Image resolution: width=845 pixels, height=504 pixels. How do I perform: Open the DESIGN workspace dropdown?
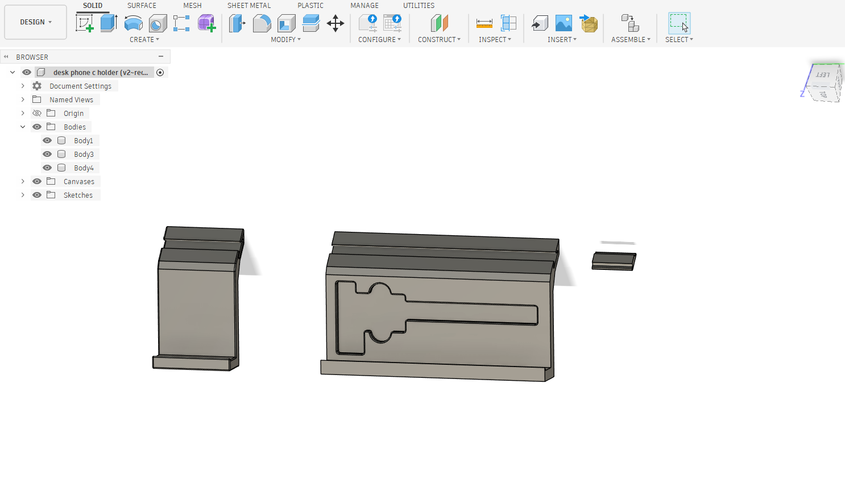coord(36,22)
